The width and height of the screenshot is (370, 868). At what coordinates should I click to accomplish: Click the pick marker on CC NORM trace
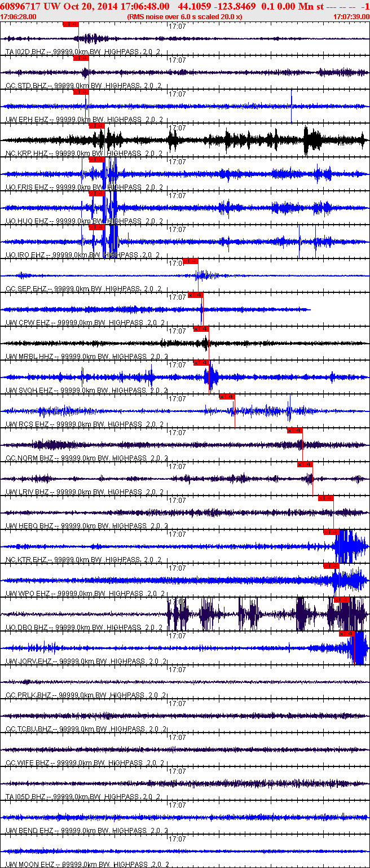[295, 431]
